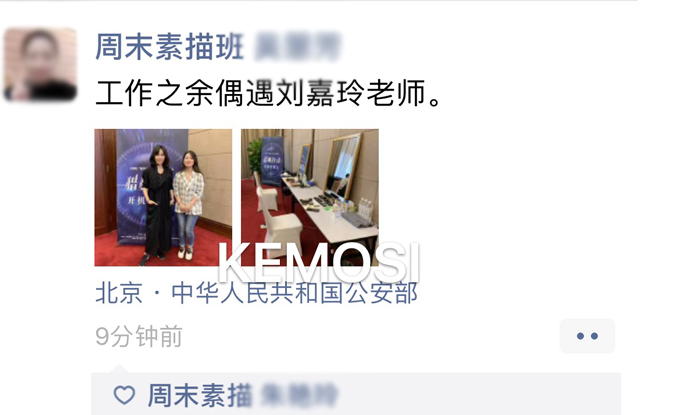
Task: Tap the heart like icon
Action: pyautogui.click(x=124, y=394)
